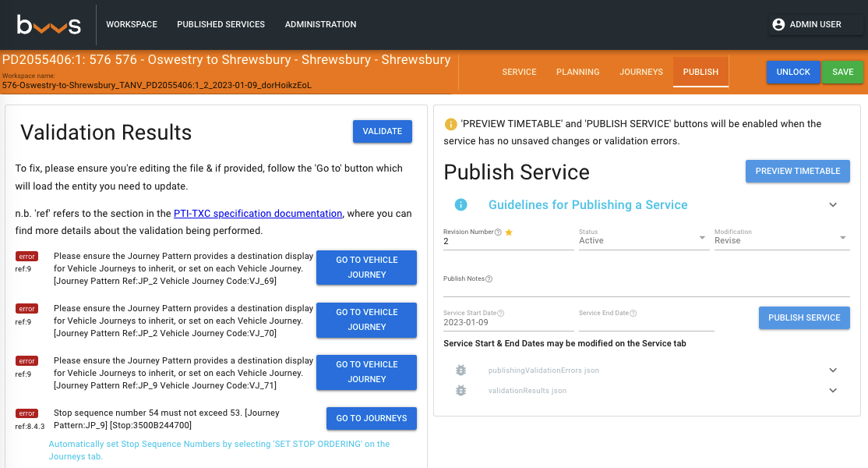The width and height of the screenshot is (868, 468).
Task: Expand the Guidelines for Publishing a Service section
Action: point(833,204)
